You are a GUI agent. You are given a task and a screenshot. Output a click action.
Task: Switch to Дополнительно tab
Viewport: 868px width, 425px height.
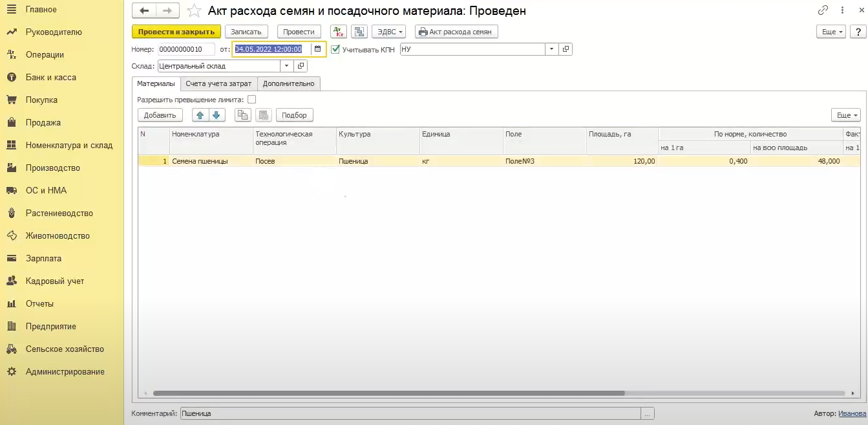coord(288,83)
